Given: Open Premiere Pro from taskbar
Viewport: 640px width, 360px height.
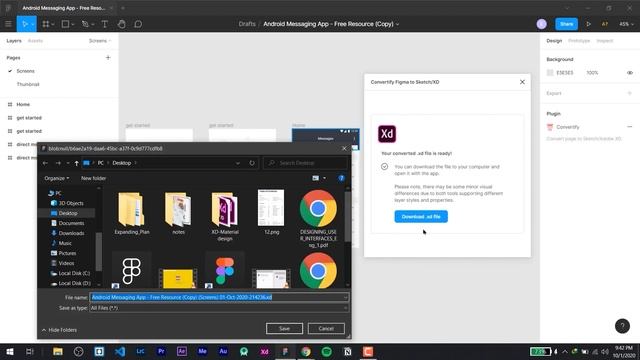Looking at the screenshot, I should tap(161, 351).
